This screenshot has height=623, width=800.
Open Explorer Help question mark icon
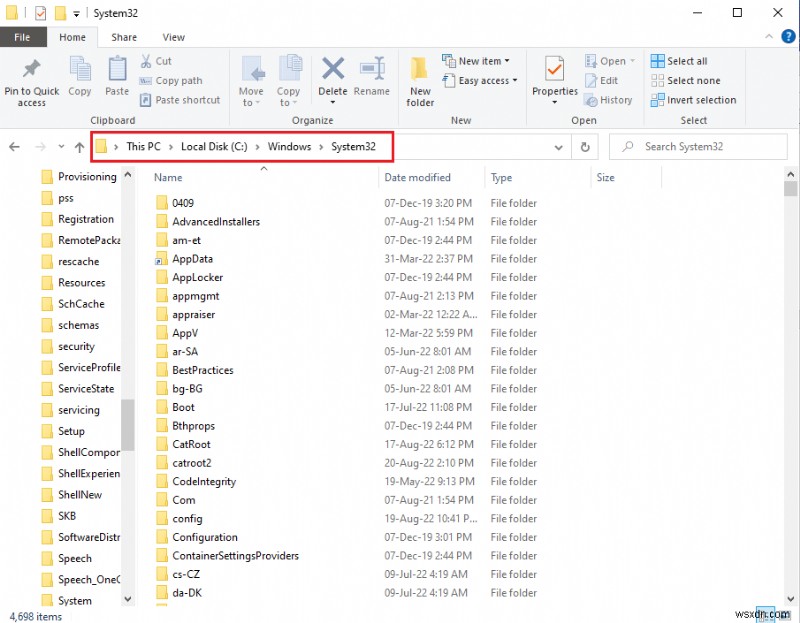click(788, 37)
